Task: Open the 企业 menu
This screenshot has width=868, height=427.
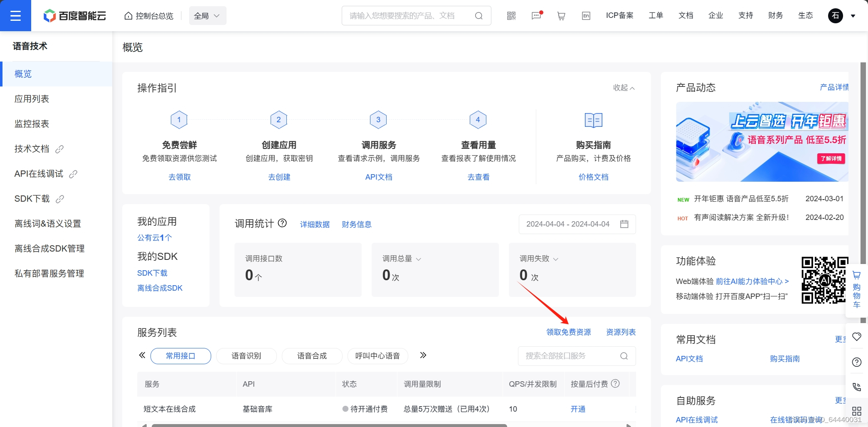Action: coord(716,15)
